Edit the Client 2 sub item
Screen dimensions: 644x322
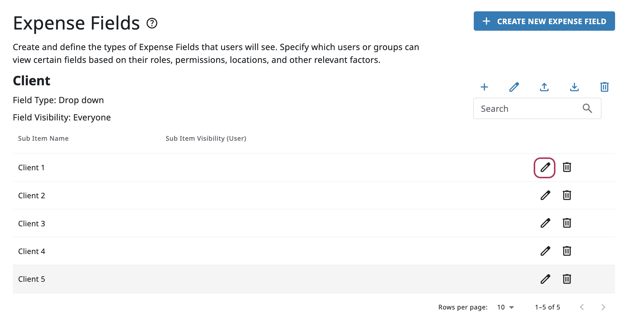tap(545, 195)
